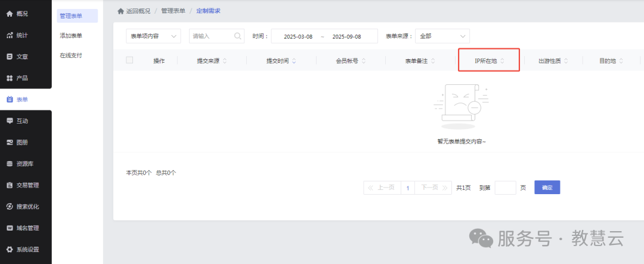Toggle the select-all checkbox in table header
Screen dimensions: 644x264
click(129, 60)
